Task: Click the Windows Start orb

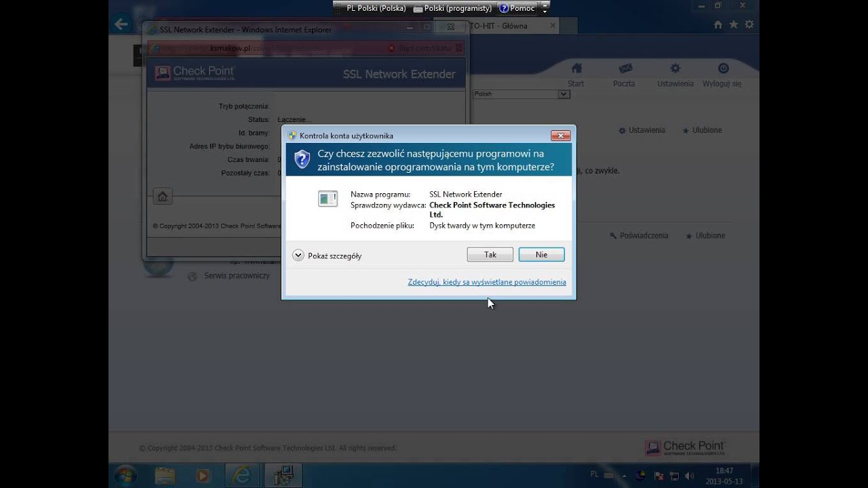Action: click(x=126, y=475)
